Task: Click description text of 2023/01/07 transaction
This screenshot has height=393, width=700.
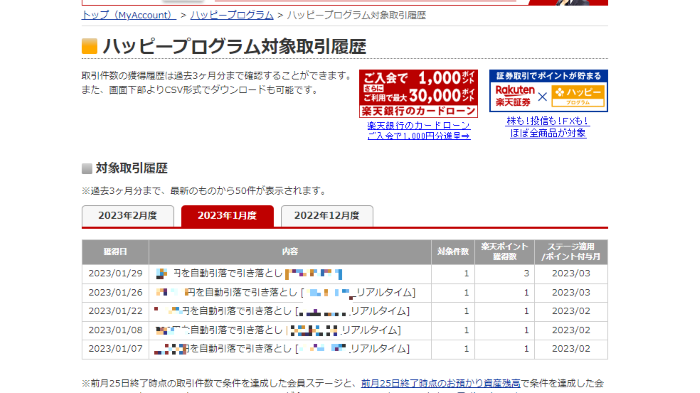Action: click(282, 348)
